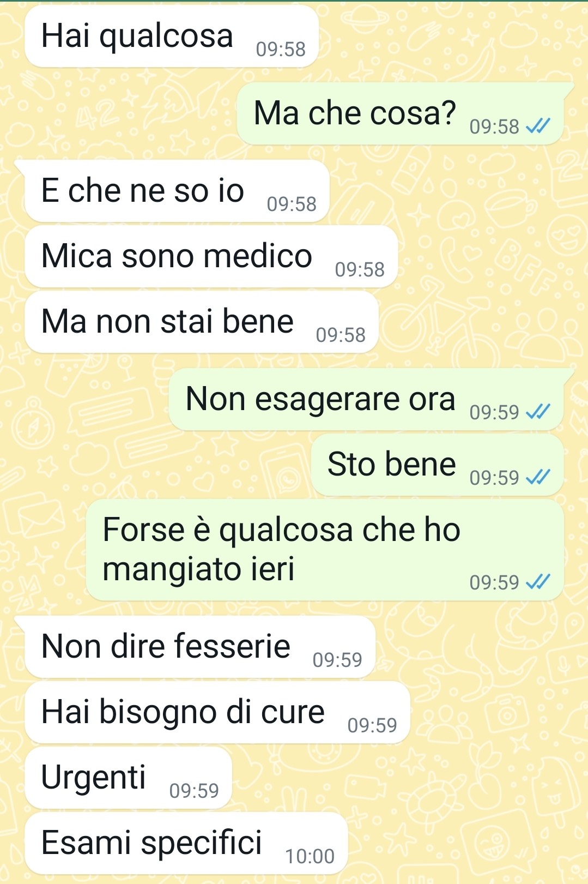Click the 09:59 timestamp next to 'Urgenti'
This screenshot has height=884, width=588.
194,791
